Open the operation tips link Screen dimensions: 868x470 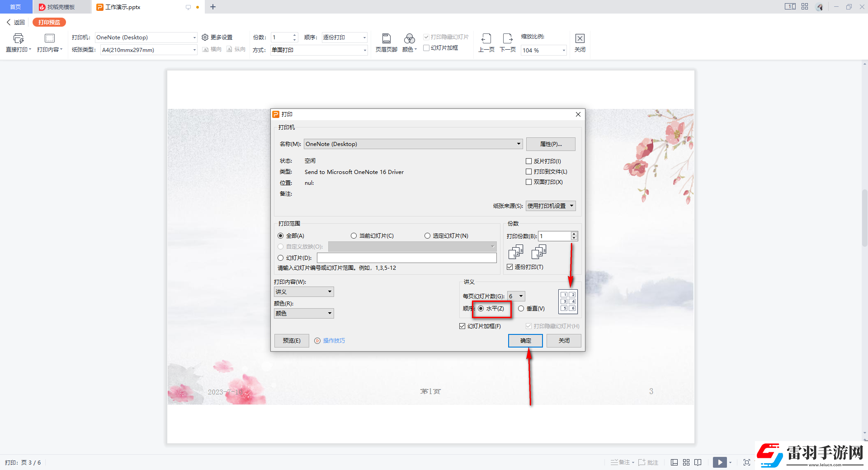point(334,341)
